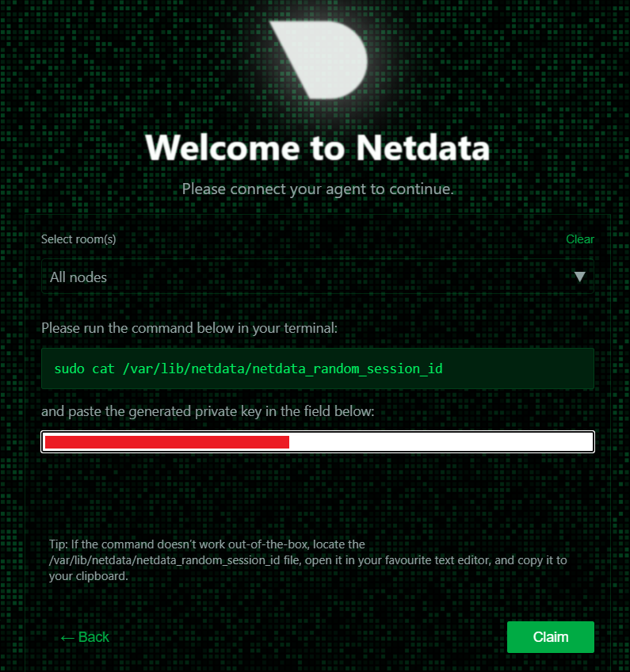Open the All nodes room dropdown

pos(317,277)
